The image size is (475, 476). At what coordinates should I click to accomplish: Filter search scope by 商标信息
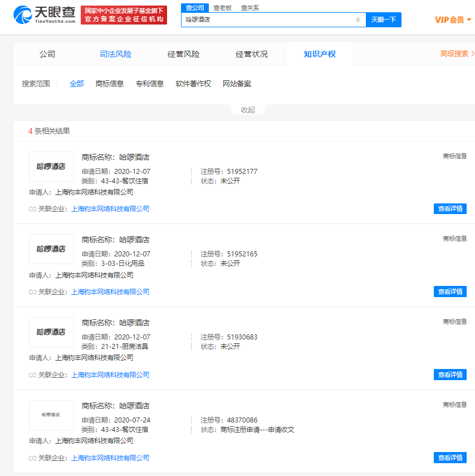tap(110, 84)
